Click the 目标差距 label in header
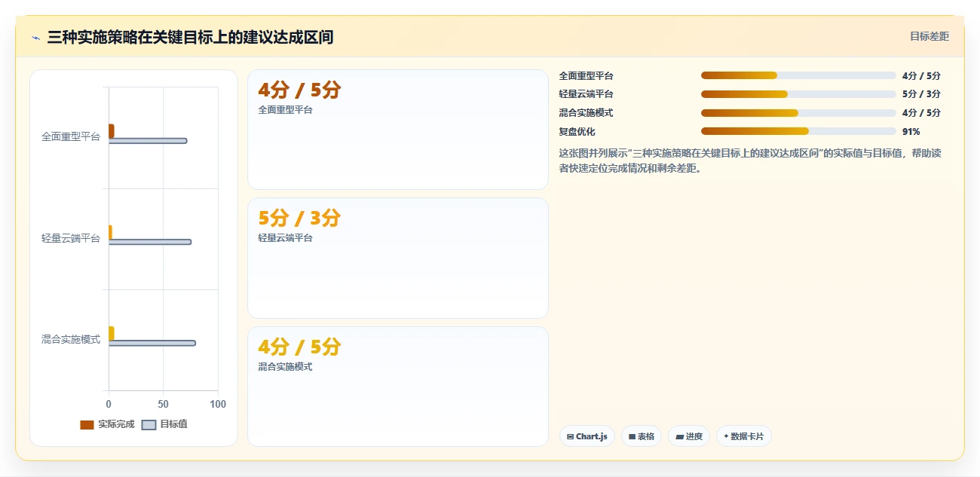Image resolution: width=980 pixels, height=477 pixels. (929, 36)
